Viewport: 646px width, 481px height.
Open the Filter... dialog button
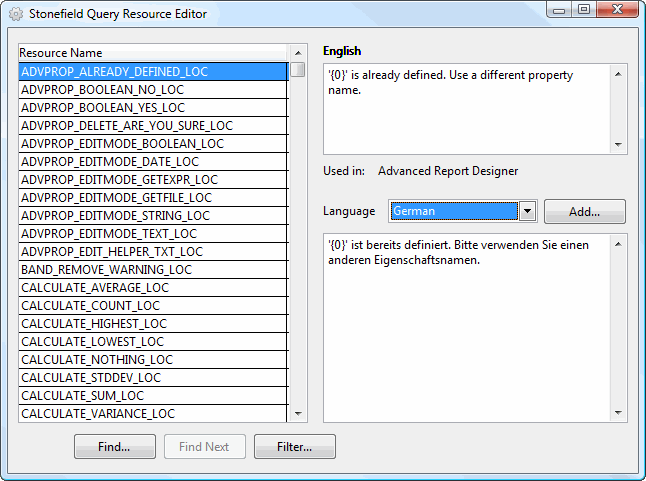point(294,447)
